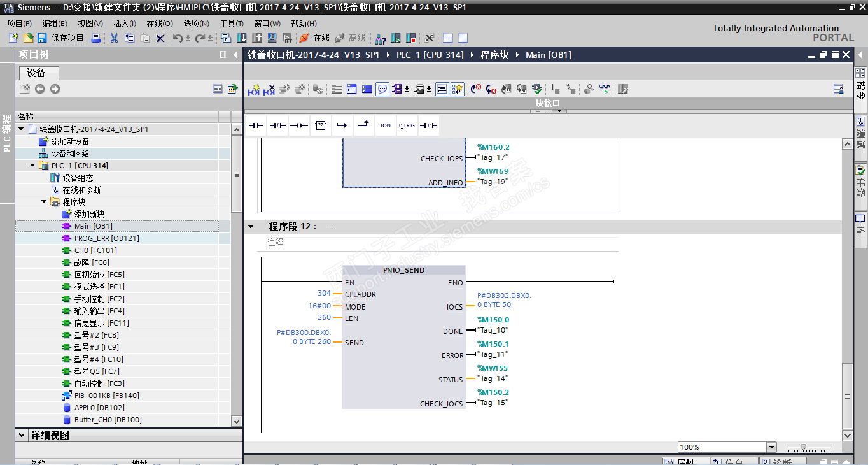This screenshot has width=868, height=465.
Task: Click 程序块 in the breadcrumb path
Action: (x=494, y=55)
